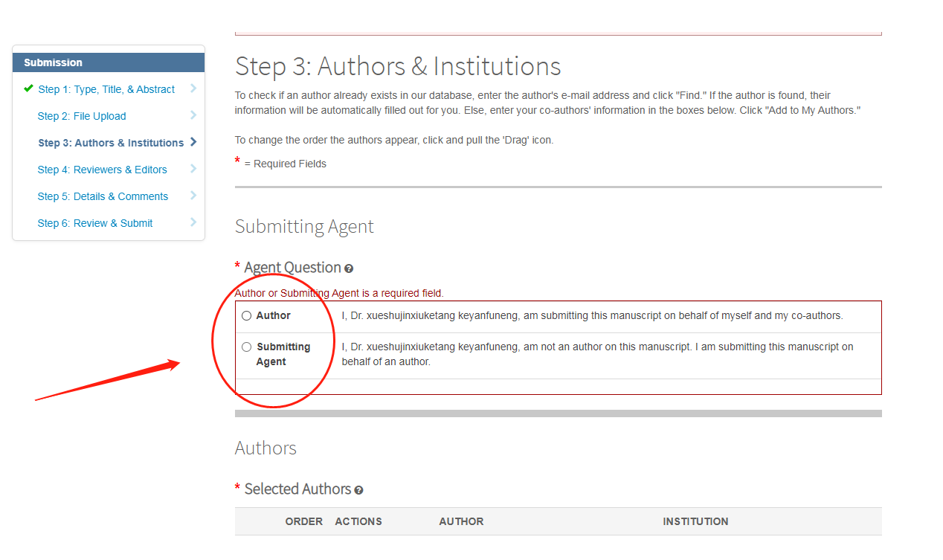Image resolution: width=943 pixels, height=560 pixels.
Task: Open the Agent Question help icon
Action: pyautogui.click(x=349, y=268)
